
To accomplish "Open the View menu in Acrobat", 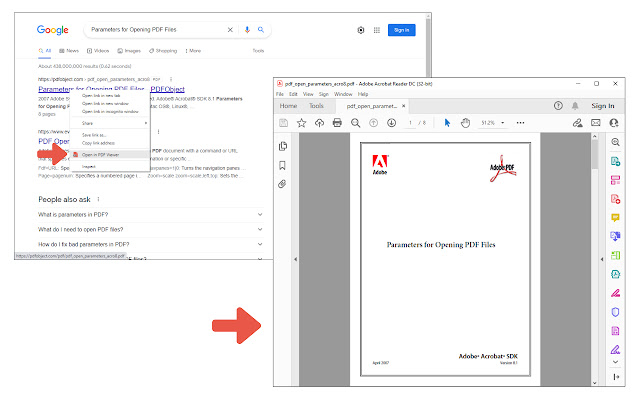I will [x=308, y=94].
